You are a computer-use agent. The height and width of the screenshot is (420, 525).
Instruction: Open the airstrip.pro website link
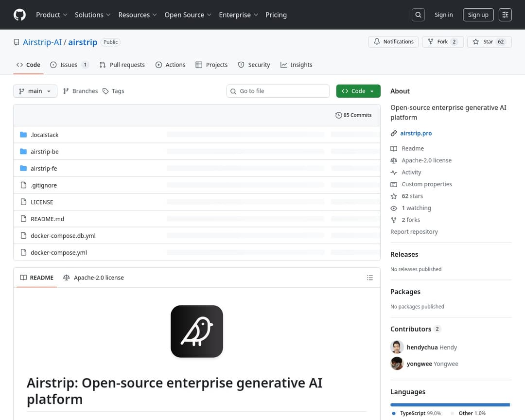pos(416,133)
